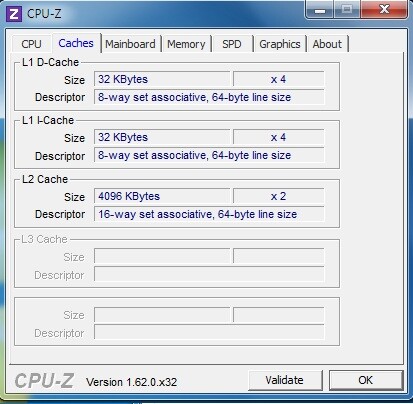The image size is (413, 404).
Task: Click the L1 D-Cache x 4 count field
Action: coord(279,79)
